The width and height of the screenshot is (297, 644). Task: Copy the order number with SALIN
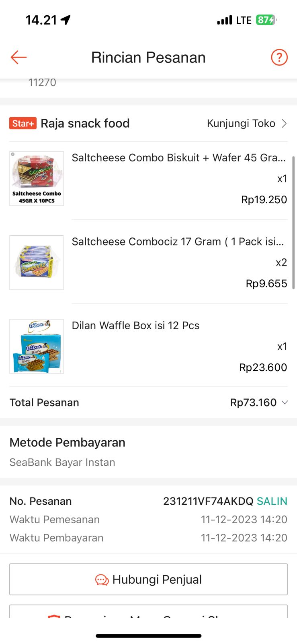click(x=272, y=501)
